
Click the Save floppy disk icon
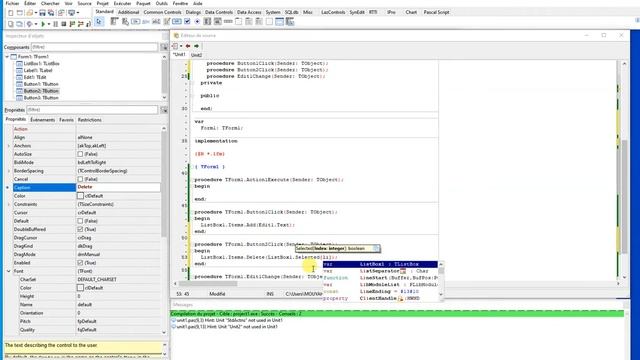point(42,13)
